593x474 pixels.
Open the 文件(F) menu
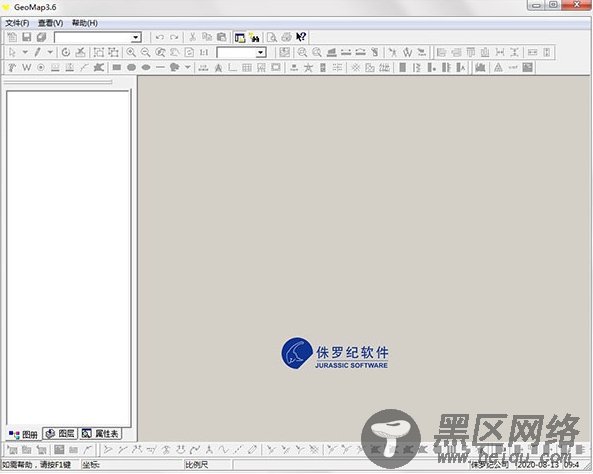coord(17,23)
